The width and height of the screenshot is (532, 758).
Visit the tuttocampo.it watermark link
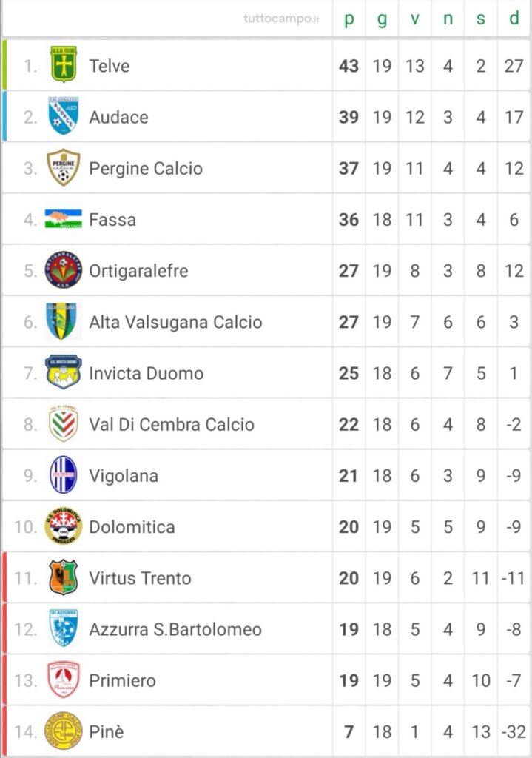tap(281, 19)
